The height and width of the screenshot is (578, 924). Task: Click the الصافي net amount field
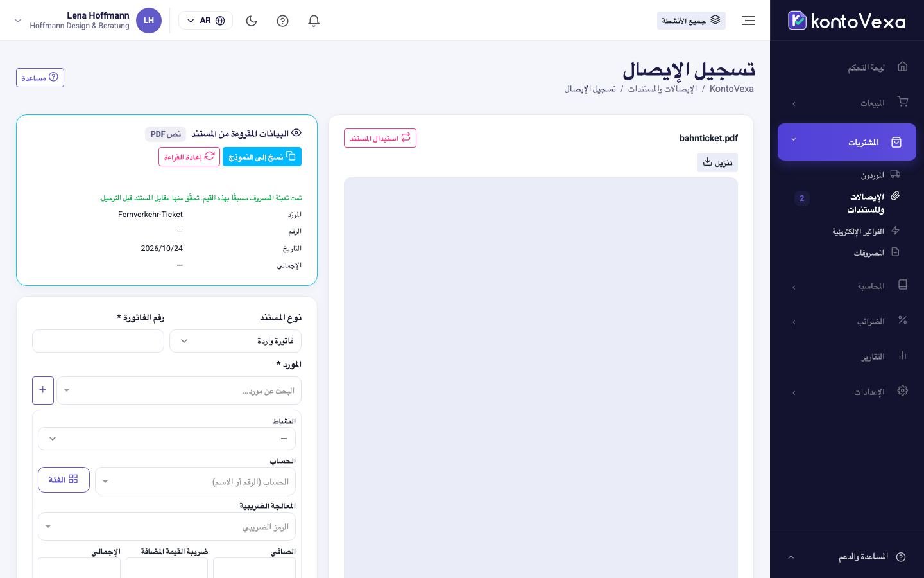254,568
